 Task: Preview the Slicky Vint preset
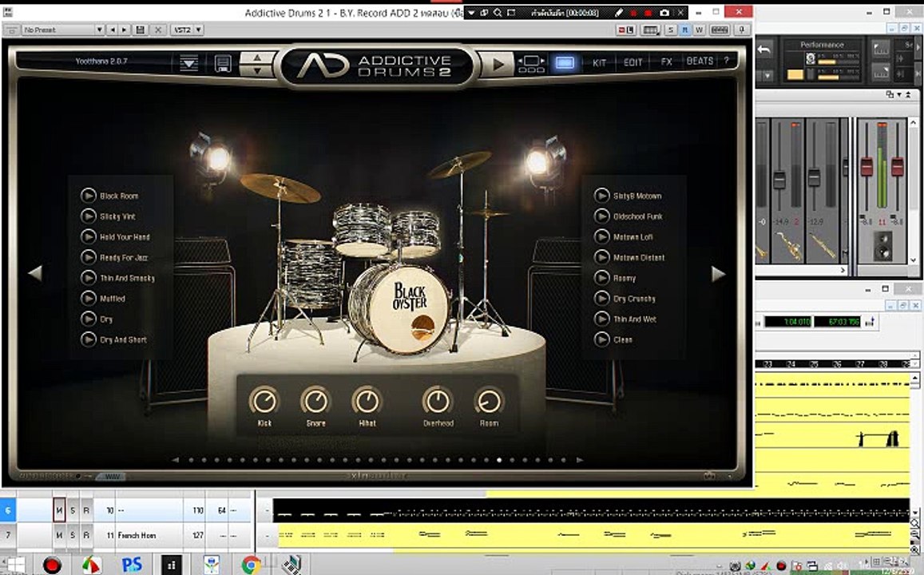(89, 216)
